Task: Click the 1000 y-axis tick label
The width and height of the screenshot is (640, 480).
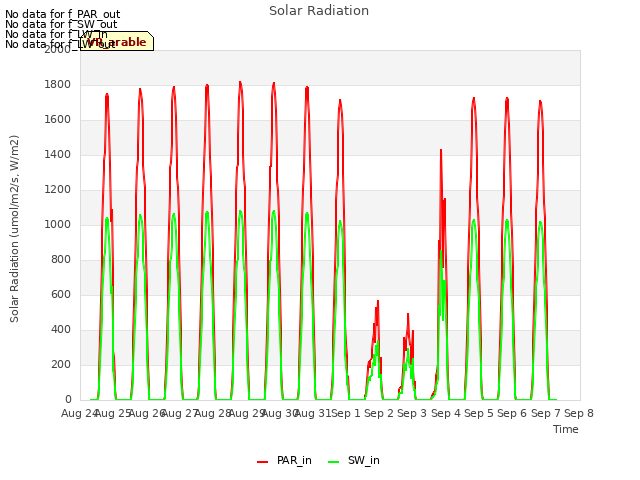Action: click(x=58, y=224)
